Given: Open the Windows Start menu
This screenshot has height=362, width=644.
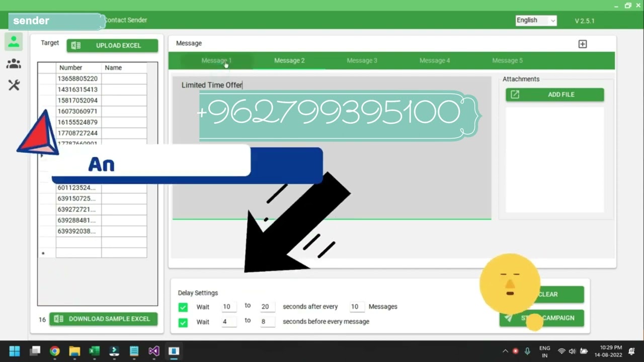Looking at the screenshot, I should pos(15,351).
